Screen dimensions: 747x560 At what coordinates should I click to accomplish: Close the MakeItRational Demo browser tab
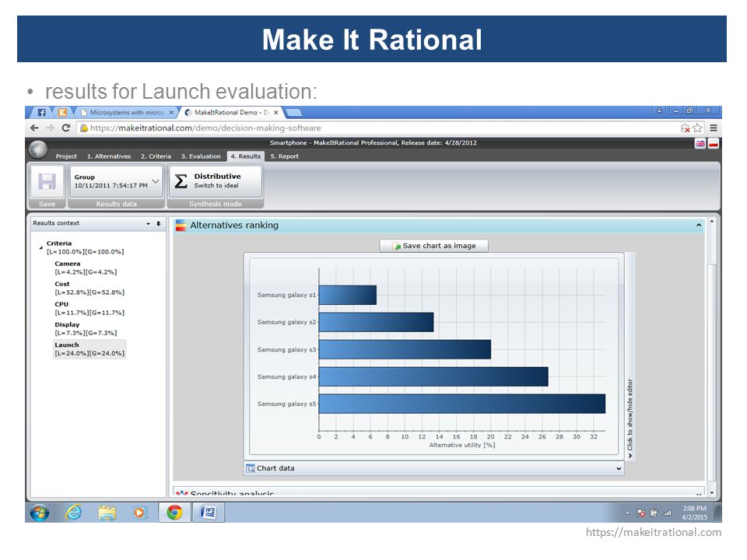click(x=275, y=113)
